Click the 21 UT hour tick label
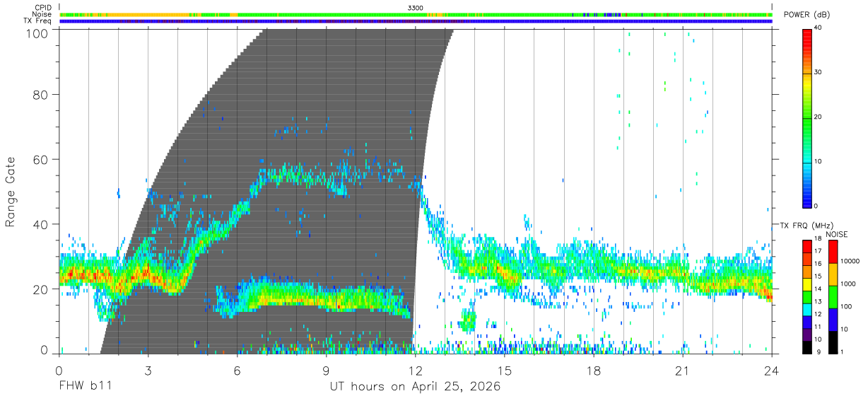This screenshot has height=401, width=868. coord(683,370)
